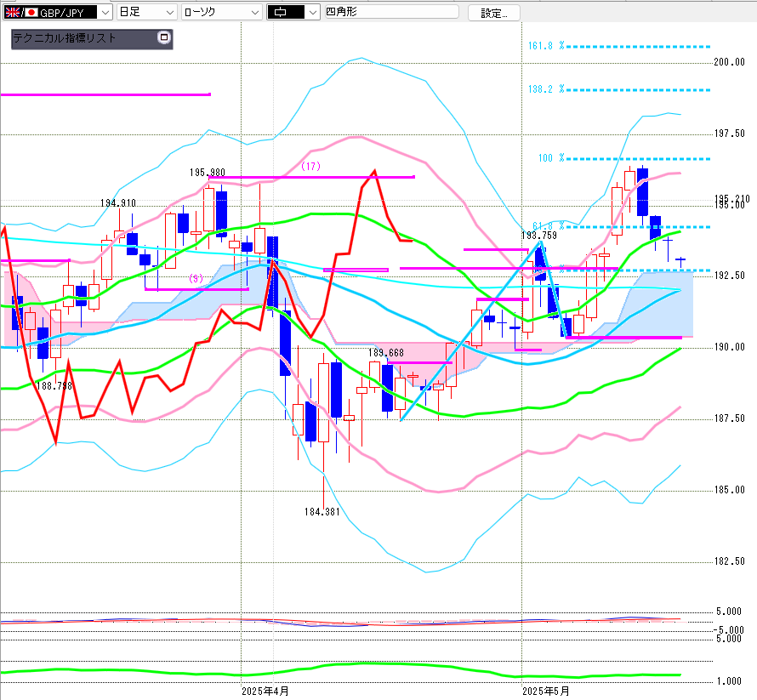Viewport: 757px width, 700px height.
Task: Click the 193.759 price annotation
Action: click(x=539, y=235)
